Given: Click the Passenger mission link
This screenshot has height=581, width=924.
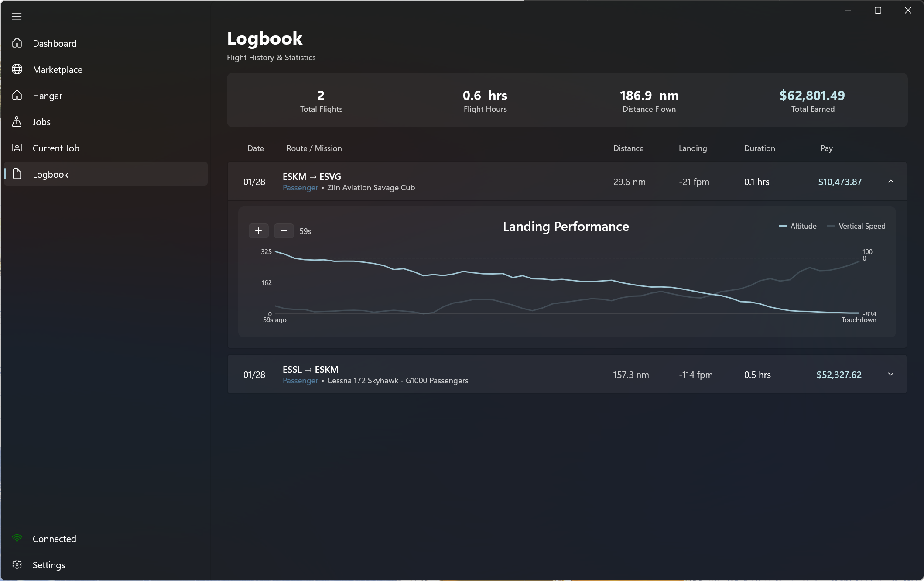Looking at the screenshot, I should [300, 188].
